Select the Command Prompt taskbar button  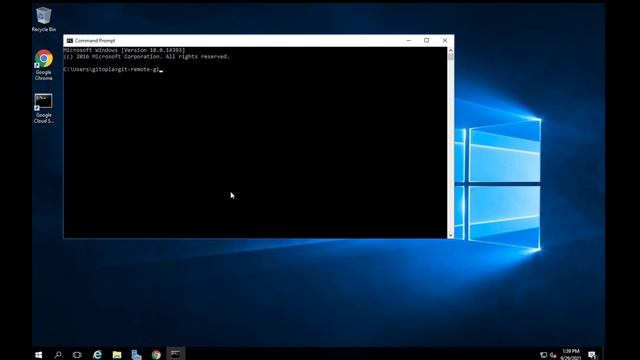(x=176, y=354)
